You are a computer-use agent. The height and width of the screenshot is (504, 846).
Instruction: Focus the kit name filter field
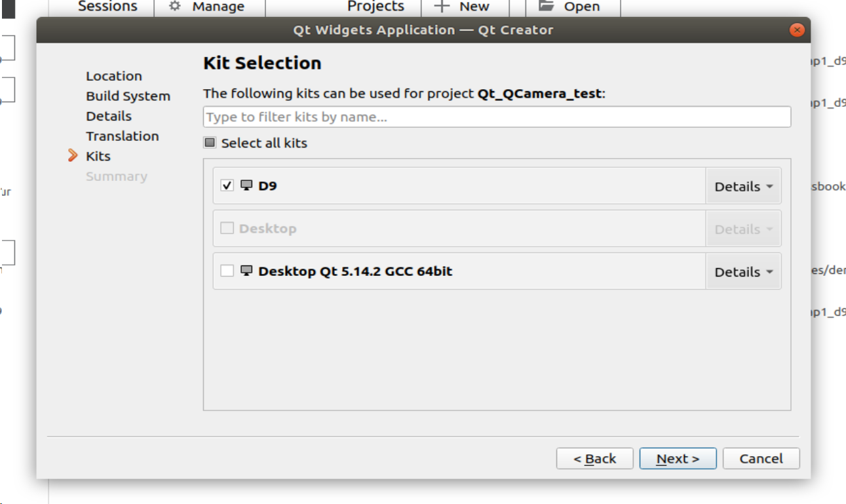tap(497, 117)
